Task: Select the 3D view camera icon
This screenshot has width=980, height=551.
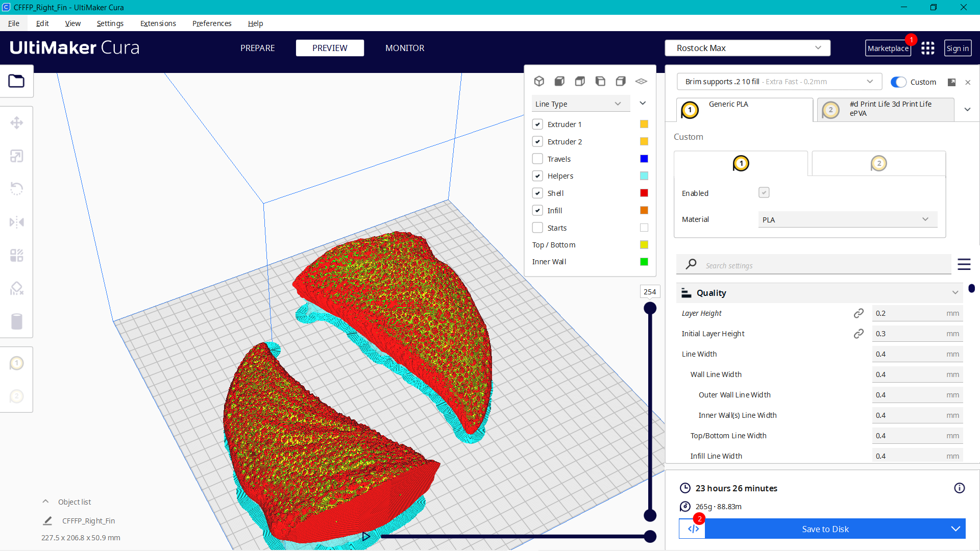Action: click(x=539, y=81)
